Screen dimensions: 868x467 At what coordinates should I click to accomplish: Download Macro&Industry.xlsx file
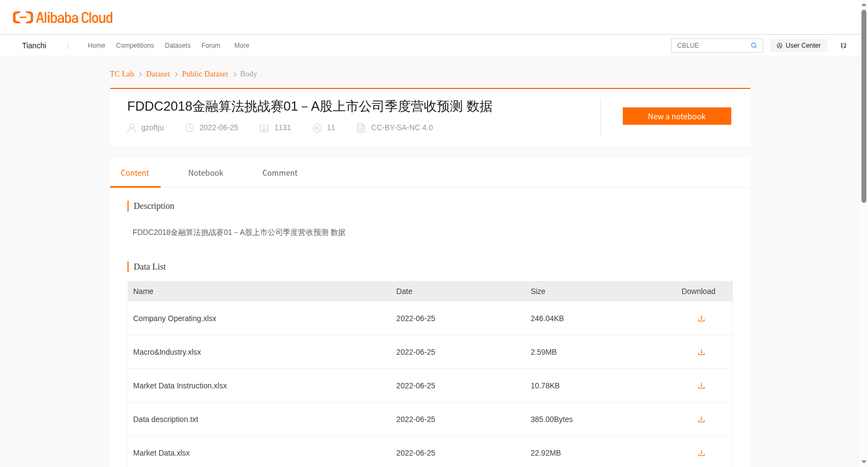pyautogui.click(x=701, y=352)
